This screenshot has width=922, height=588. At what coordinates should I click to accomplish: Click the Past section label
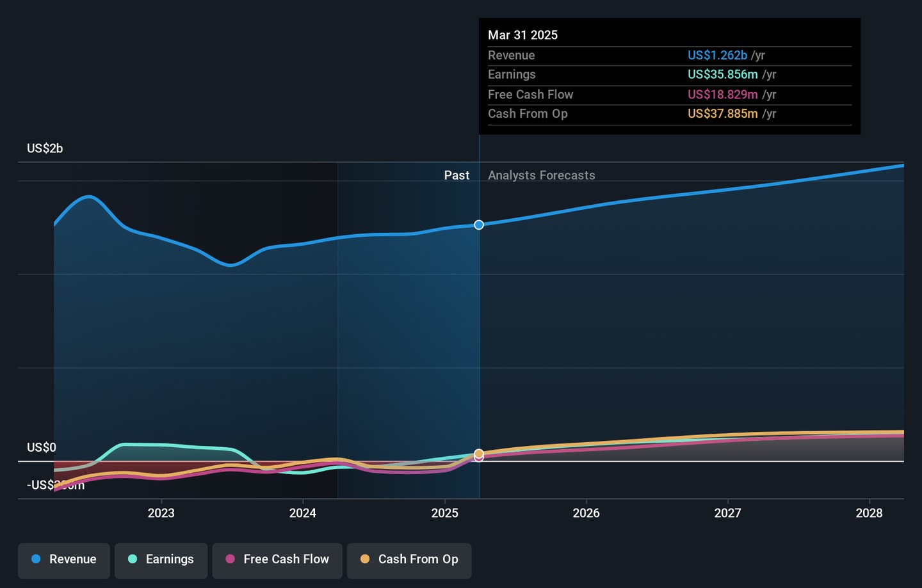[x=457, y=175]
